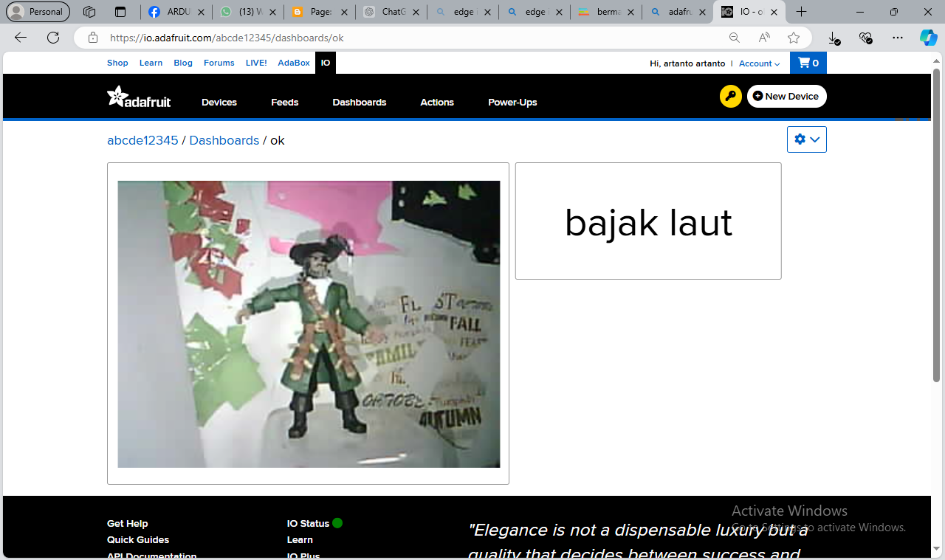The width and height of the screenshot is (945, 560).
Task: Open the tab actions menu icon
Action: point(120,12)
